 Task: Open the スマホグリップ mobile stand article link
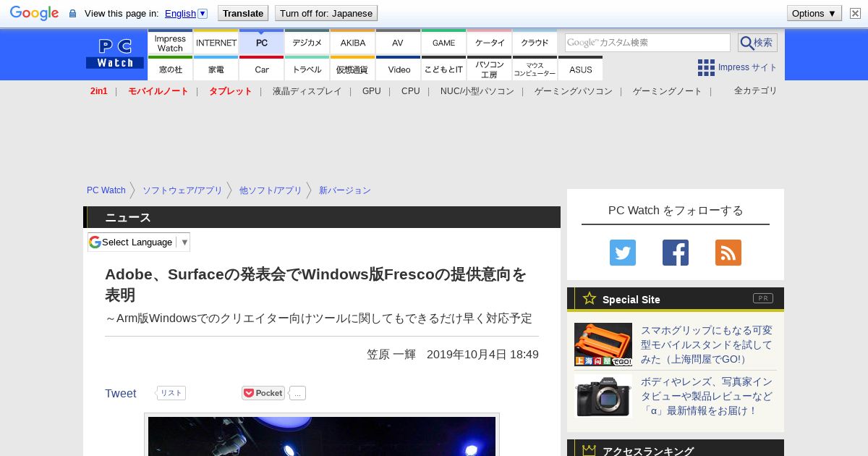707,345
